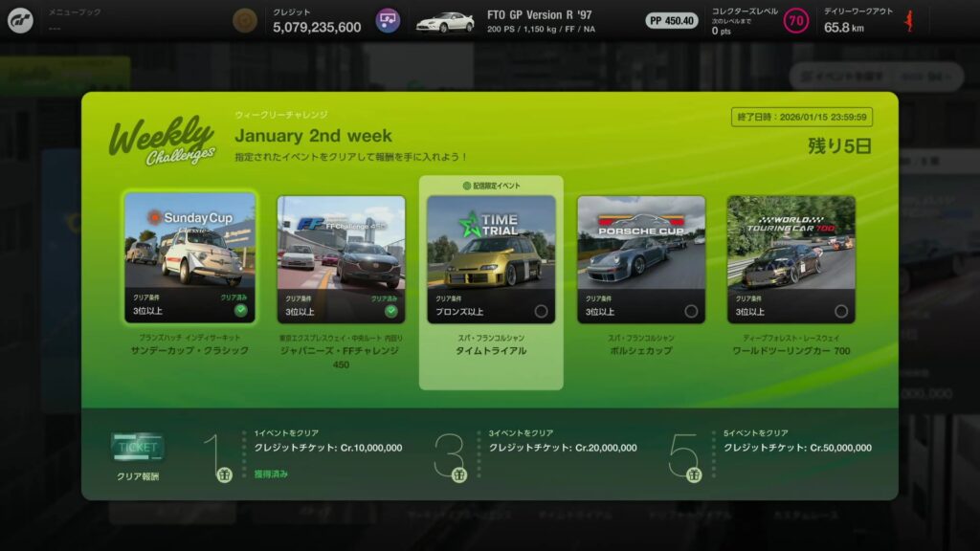980x551 pixels.
Task: Click the empty circle on World Touring Car
Action: click(841, 311)
